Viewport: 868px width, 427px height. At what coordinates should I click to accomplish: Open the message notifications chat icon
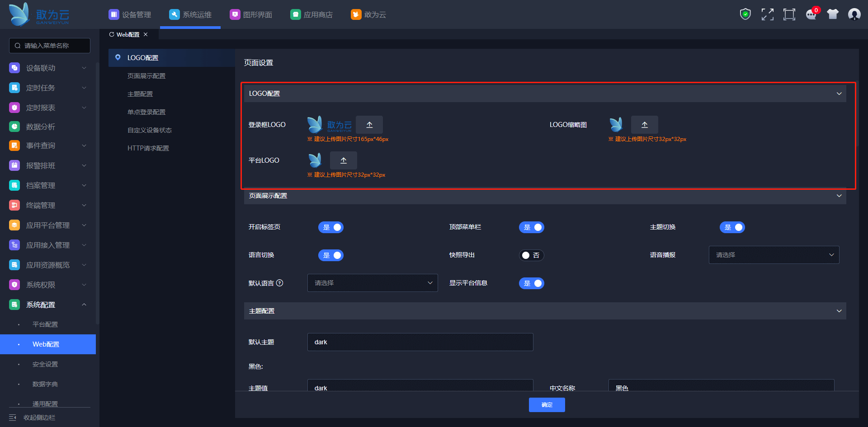click(x=811, y=14)
